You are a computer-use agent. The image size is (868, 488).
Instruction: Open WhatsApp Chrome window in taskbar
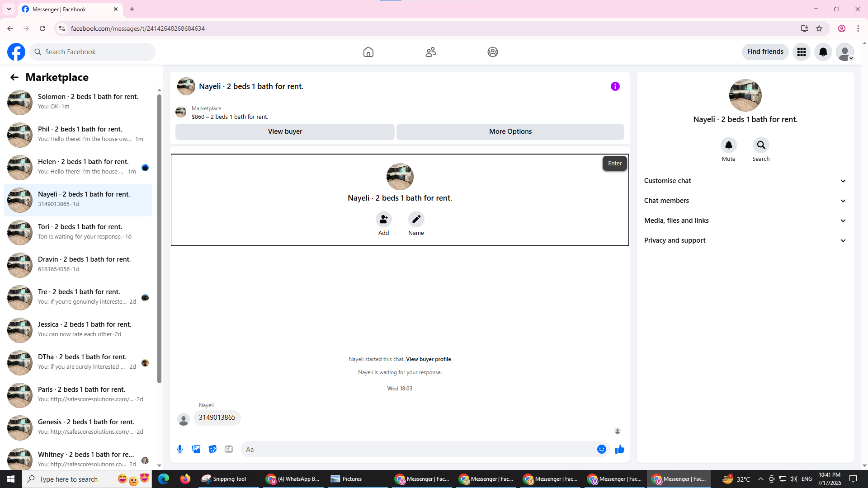tap(293, 479)
